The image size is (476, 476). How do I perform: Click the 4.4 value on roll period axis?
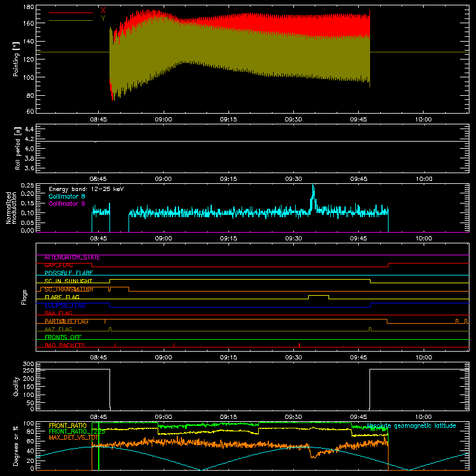coord(29,130)
